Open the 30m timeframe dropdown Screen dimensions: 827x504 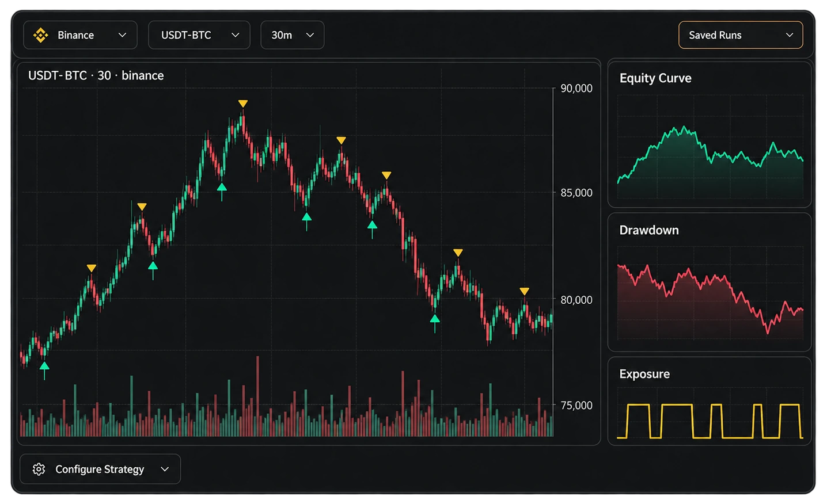(292, 35)
